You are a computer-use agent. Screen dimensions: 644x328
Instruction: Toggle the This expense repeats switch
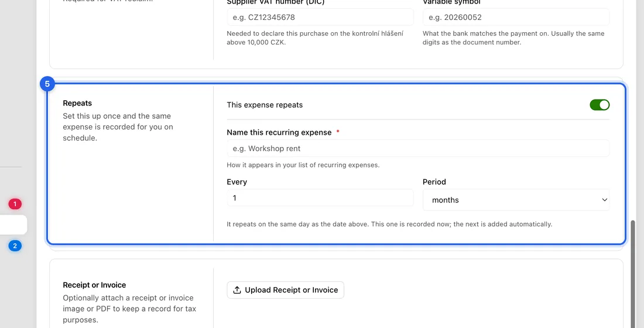(600, 105)
